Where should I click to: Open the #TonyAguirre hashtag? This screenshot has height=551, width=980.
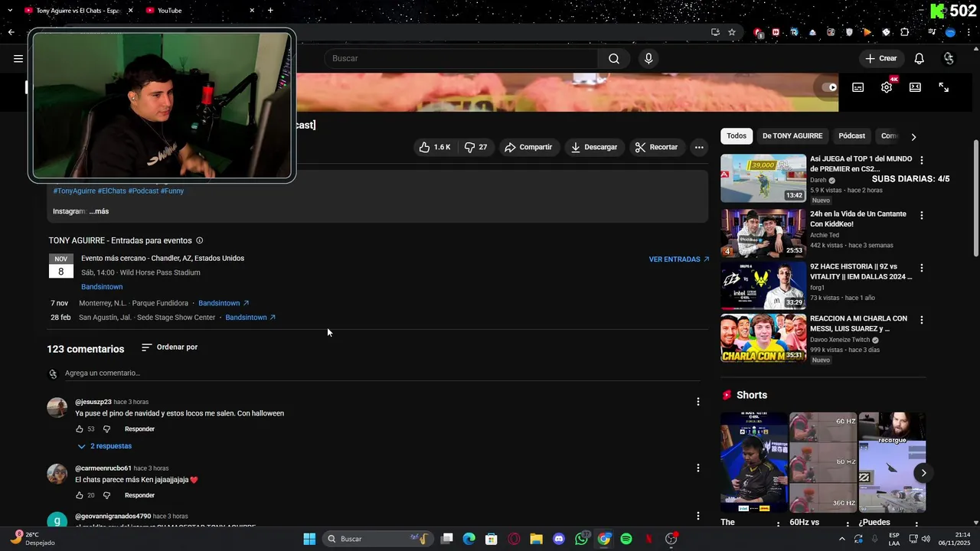pos(74,191)
